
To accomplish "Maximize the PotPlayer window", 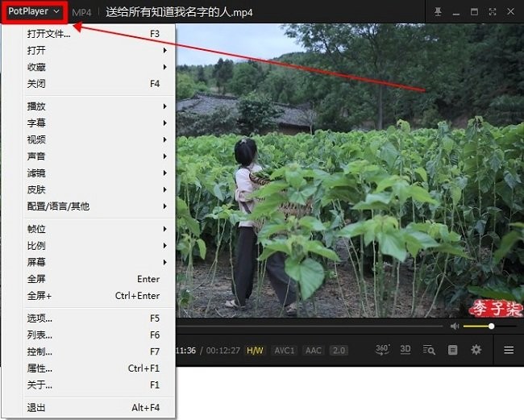I will (x=474, y=12).
